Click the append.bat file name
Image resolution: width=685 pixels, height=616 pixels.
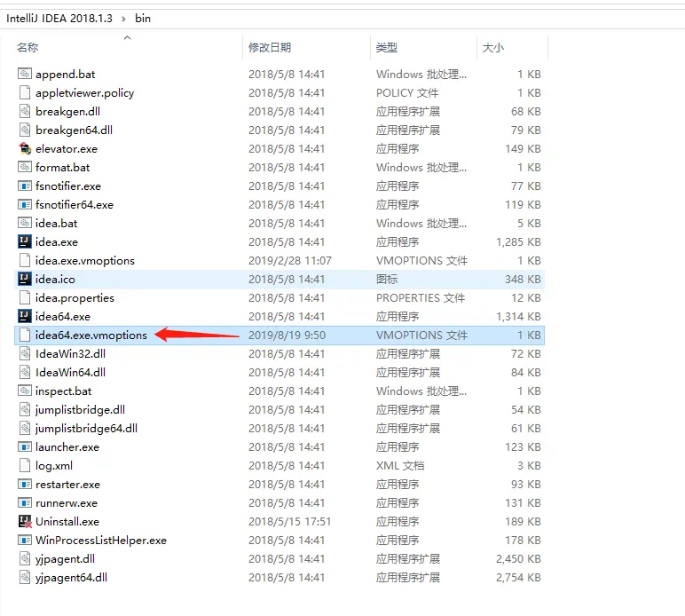coord(66,75)
